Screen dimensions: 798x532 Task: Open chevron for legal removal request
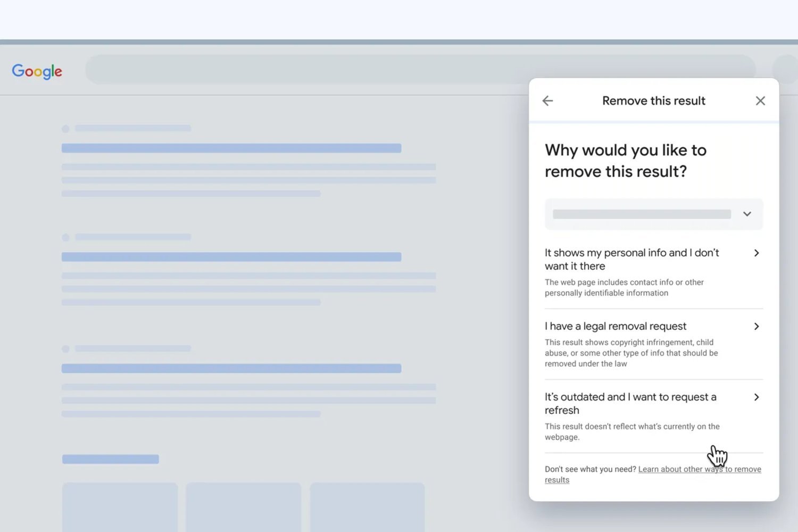click(x=757, y=326)
